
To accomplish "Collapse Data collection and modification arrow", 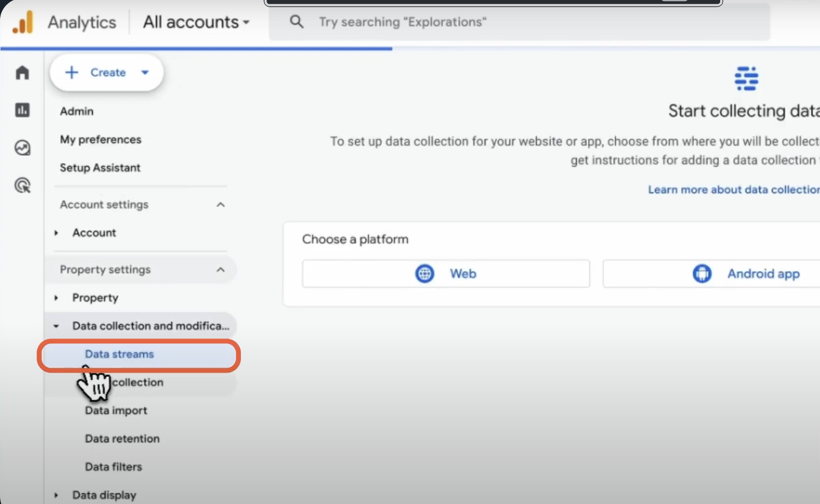I will (57, 326).
